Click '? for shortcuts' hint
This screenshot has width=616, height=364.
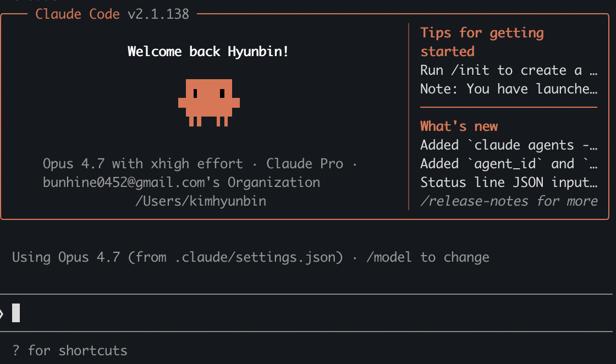tap(69, 350)
